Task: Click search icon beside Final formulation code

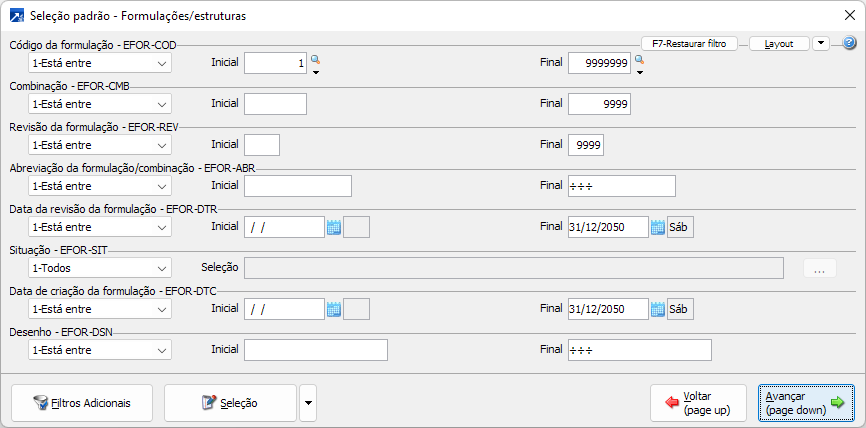Action: pyautogui.click(x=638, y=60)
